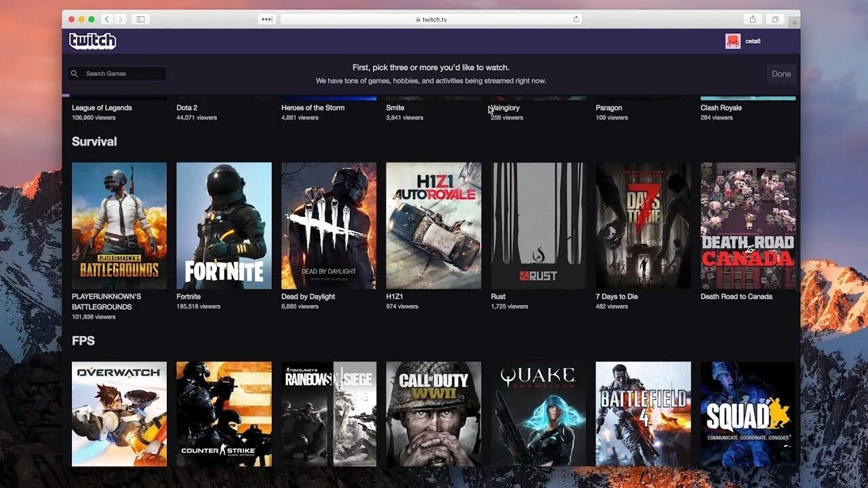Click the extension dots button left of address bar

(x=267, y=20)
